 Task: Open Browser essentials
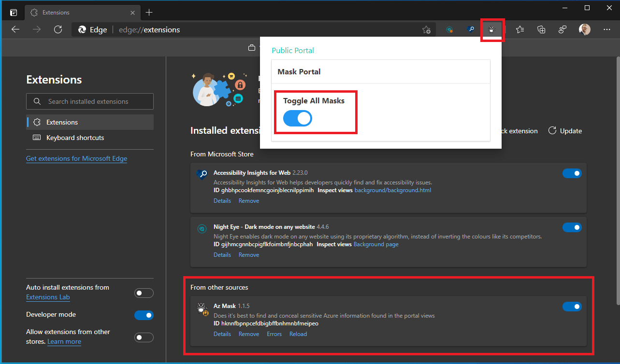coord(562,29)
